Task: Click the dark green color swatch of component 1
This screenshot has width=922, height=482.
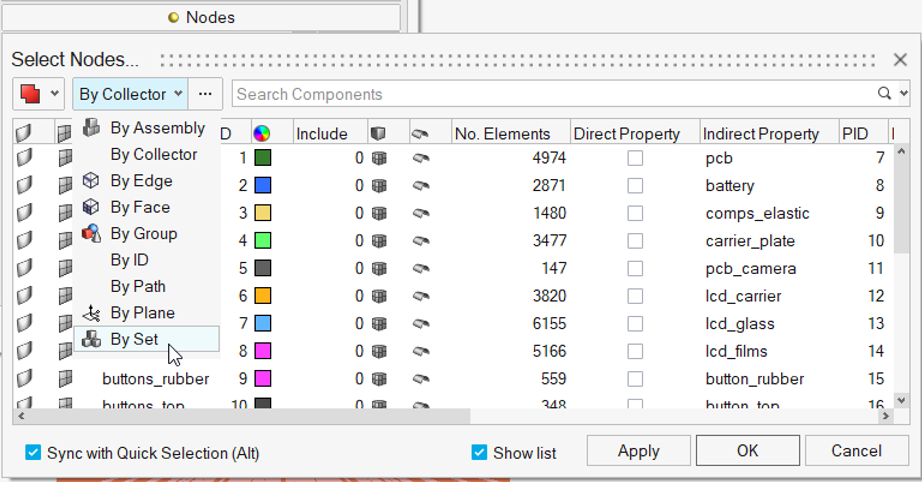Action: click(x=263, y=158)
